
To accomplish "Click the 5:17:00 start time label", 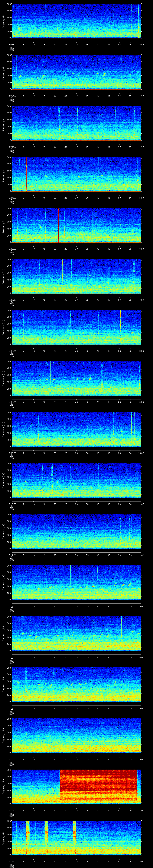I will (x=12, y=862).
